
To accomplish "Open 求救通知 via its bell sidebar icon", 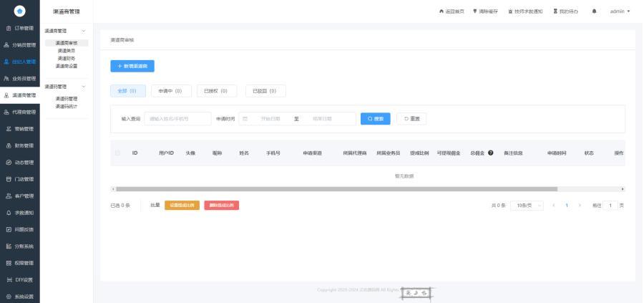I will 9,213.
